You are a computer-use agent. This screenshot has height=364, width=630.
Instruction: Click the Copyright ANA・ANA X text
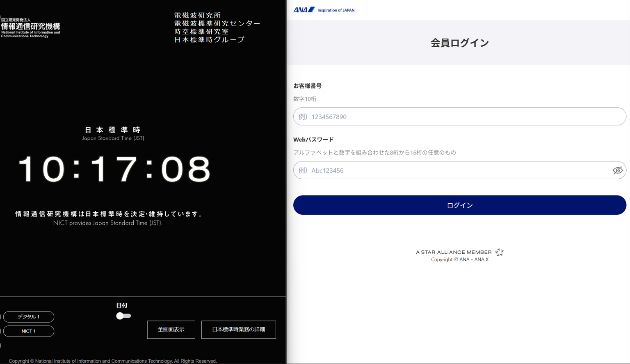pyautogui.click(x=459, y=259)
